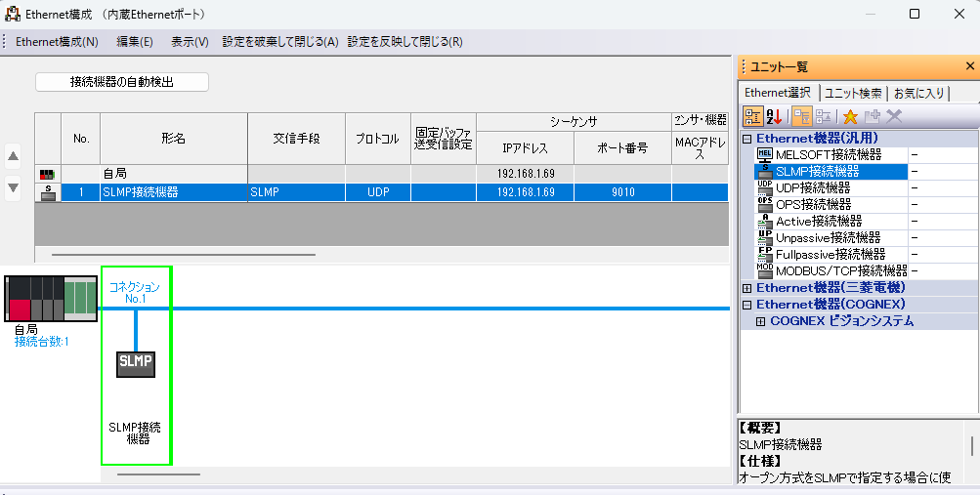Screen dimensions: 980x495
Task: Expand the Ethernet機器(三菱電機) group
Action: tap(747, 288)
